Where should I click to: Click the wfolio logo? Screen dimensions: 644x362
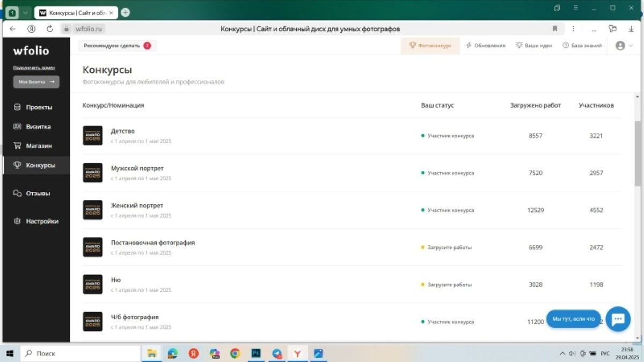click(x=31, y=51)
